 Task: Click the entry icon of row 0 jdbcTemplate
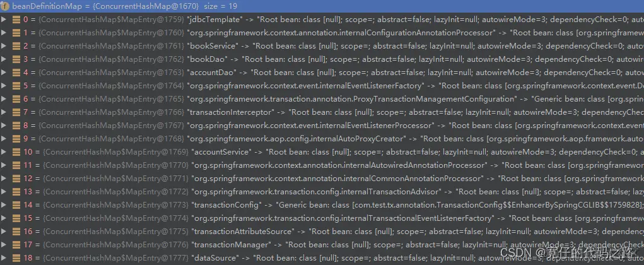(16, 20)
